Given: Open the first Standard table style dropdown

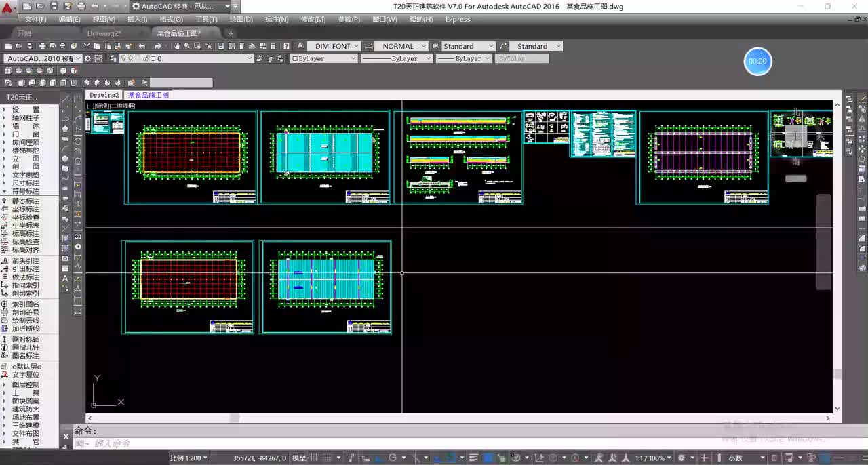Looking at the screenshot, I should click(x=468, y=46).
